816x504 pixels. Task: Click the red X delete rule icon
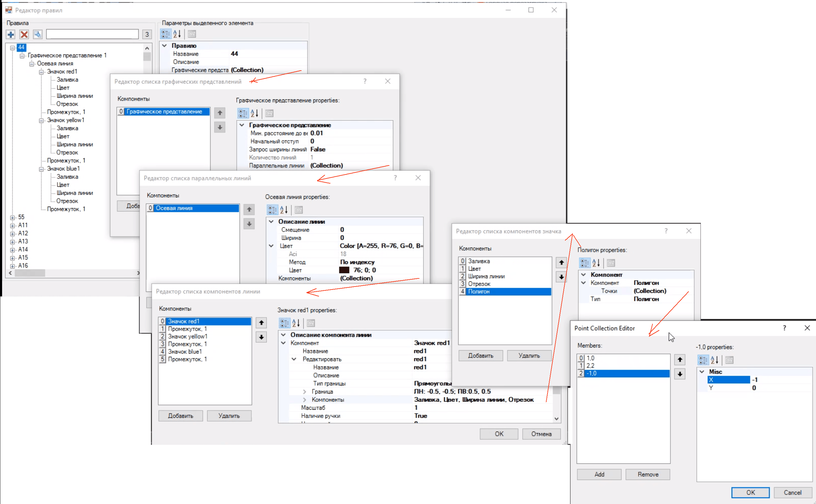pyautogui.click(x=24, y=34)
